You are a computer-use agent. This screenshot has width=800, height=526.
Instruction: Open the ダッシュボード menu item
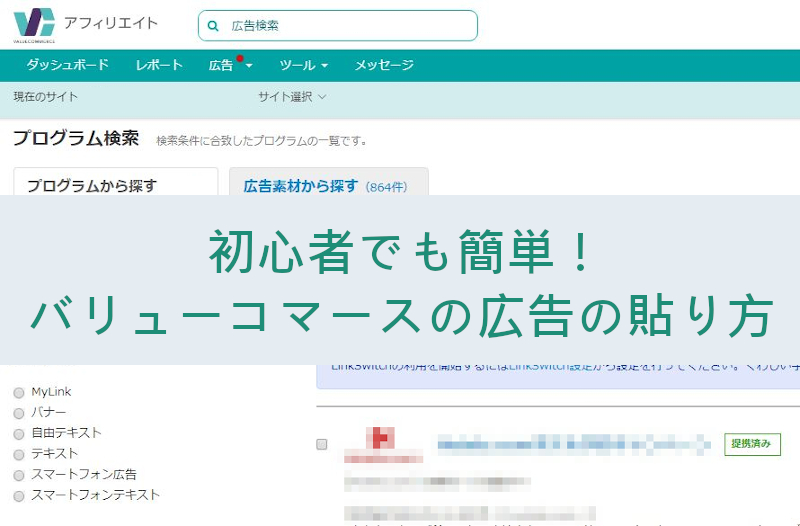68,65
